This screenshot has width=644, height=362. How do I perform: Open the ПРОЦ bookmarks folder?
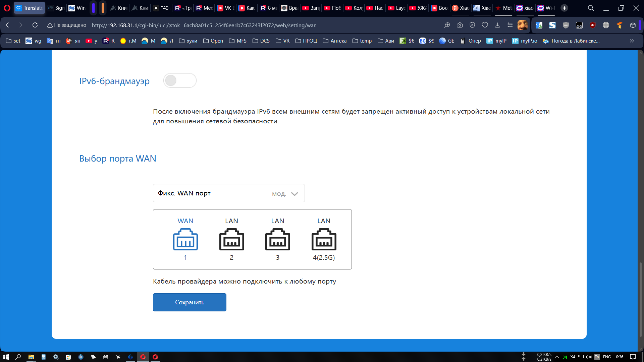306,41
